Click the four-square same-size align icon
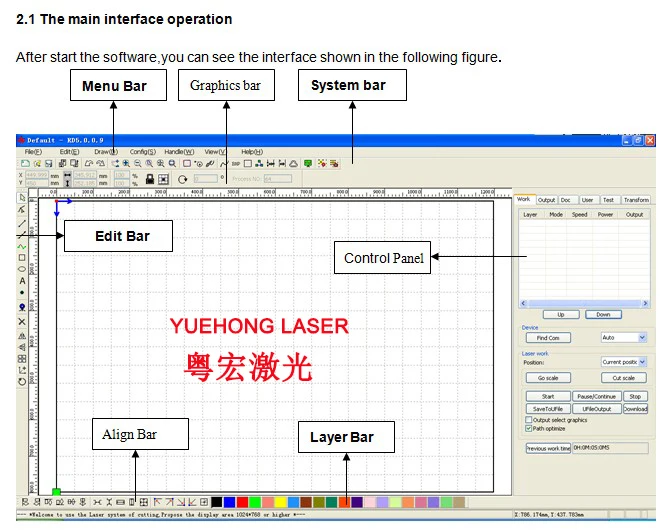This screenshot has width=665, height=530. [x=144, y=502]
